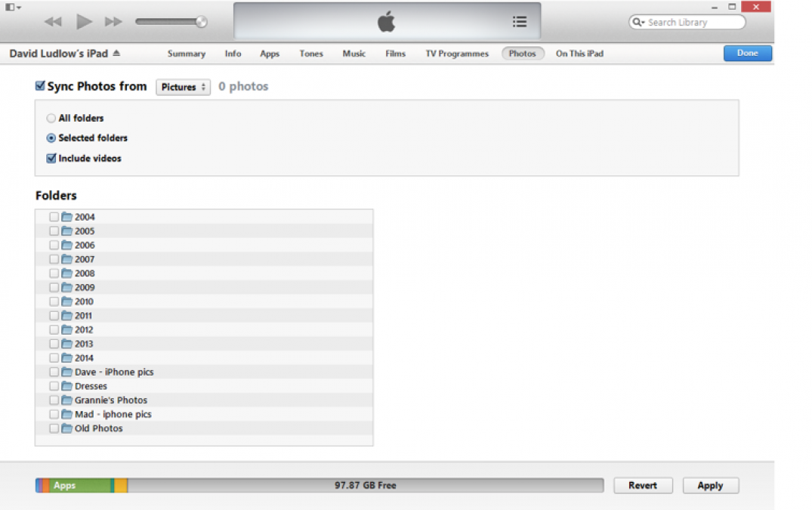Viewport: 812px width, 510px height.
Task: Check the 2013 folder checkbox
Action: 54,344
